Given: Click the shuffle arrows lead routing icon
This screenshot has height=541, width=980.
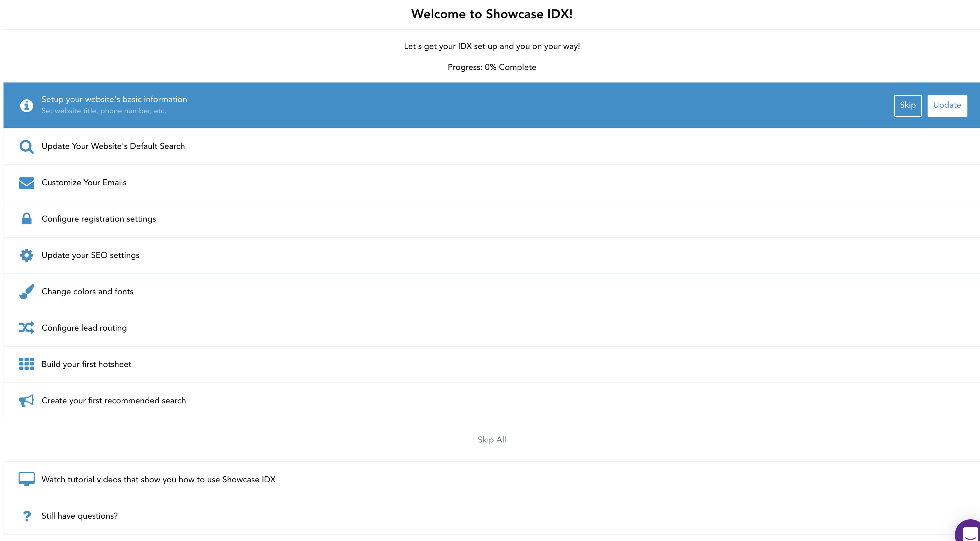Looking at the screenshot, I should click(26, 327).
